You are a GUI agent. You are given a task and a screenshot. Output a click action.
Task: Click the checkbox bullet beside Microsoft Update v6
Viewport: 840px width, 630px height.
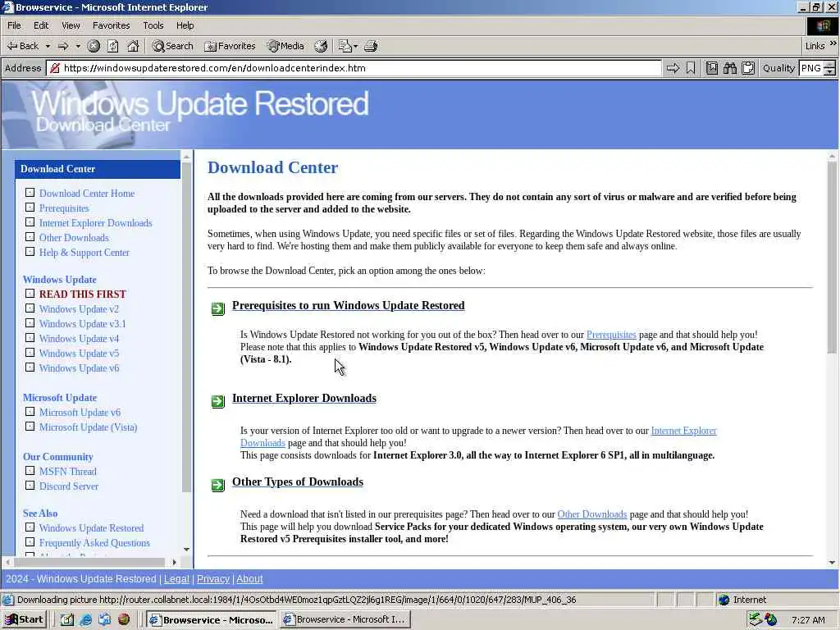point(30,412)
